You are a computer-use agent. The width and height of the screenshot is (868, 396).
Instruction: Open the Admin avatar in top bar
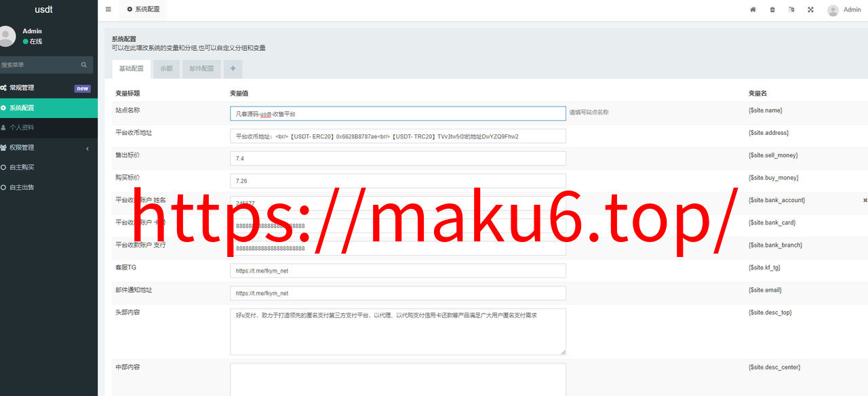(833, 10)
